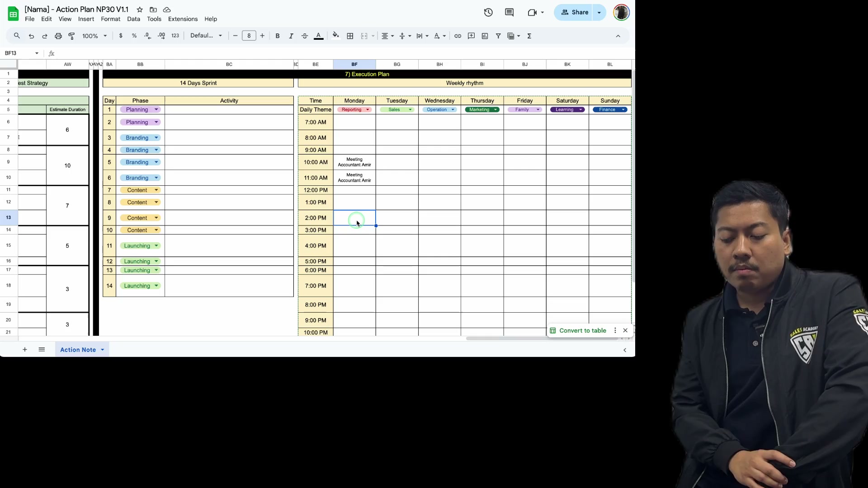Click the search menus magnifier icon
The height and width of the screenshot is (488, 868).
[17, 36]
